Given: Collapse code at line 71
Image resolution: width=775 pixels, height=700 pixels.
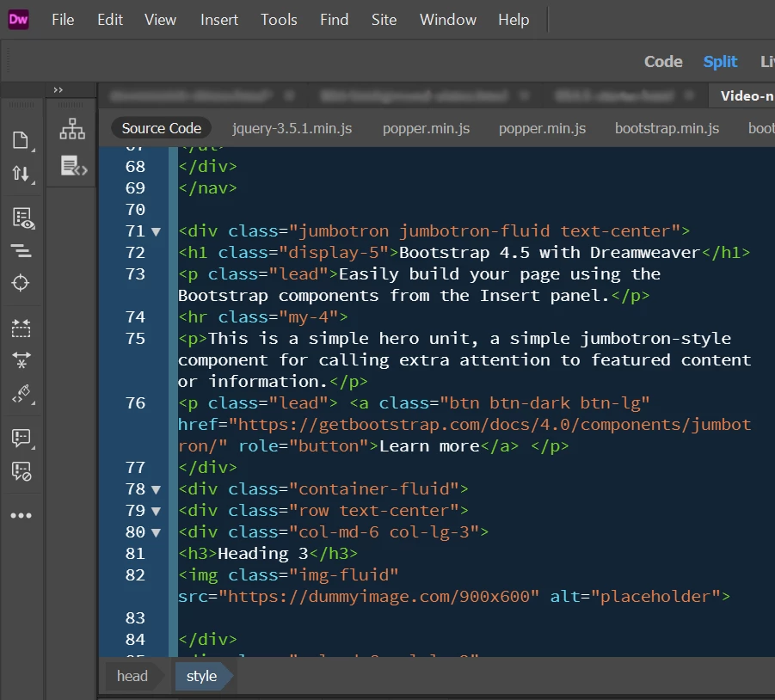Looking at the screenshot, I should point(157,231).
